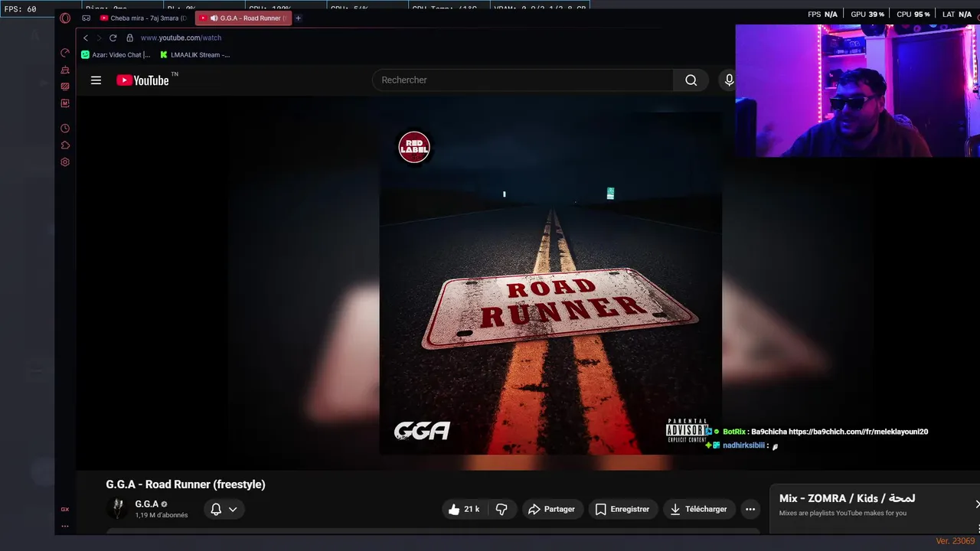Open a new tab with plus button
This screenshot has width=980, height=551.
pyautogui.click(x=299, y=18)
